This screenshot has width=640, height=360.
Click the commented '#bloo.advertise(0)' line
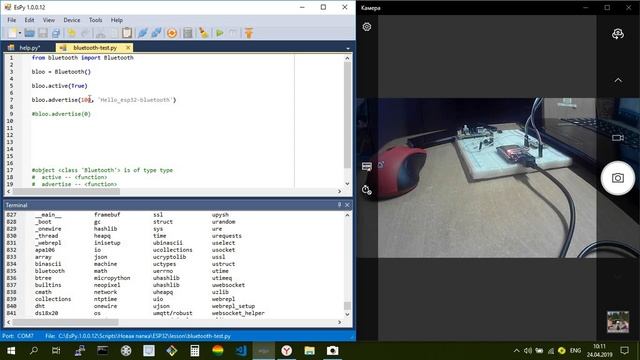click(x=61, y=114)
